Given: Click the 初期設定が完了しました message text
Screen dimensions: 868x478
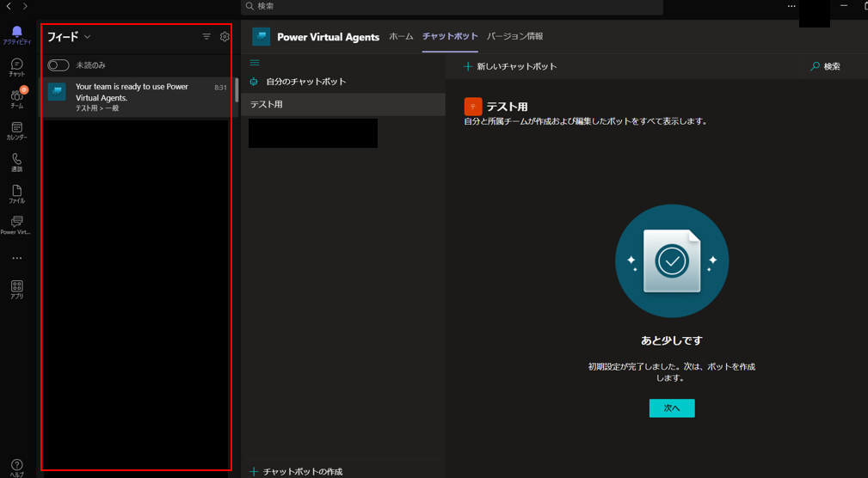Looking at the screenshot, I should (672, 372).
